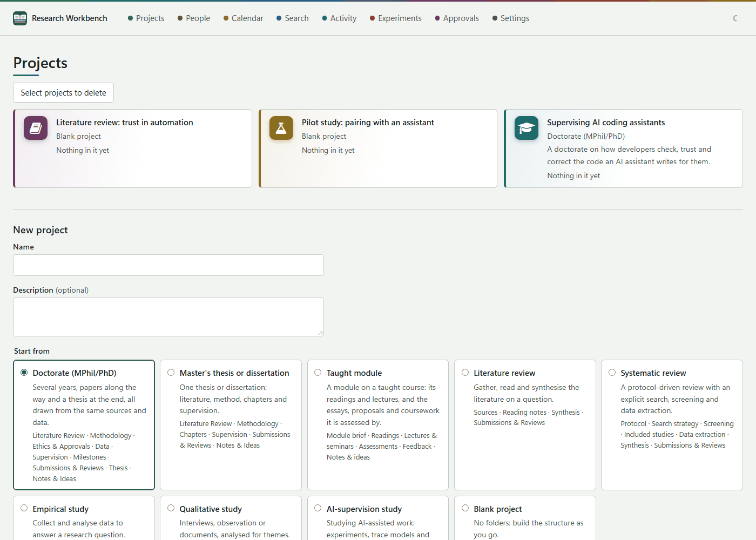Image resolution: width=756 pixels, height=540 pixels.
Task: Click 'Blank project' label under Literature review card
Action: (x=78, y=136)
